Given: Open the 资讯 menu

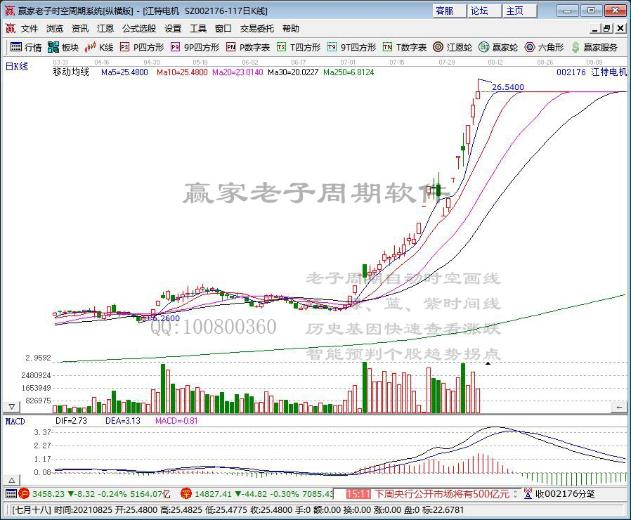Looking at the screenshot, I should coord(80,28).
